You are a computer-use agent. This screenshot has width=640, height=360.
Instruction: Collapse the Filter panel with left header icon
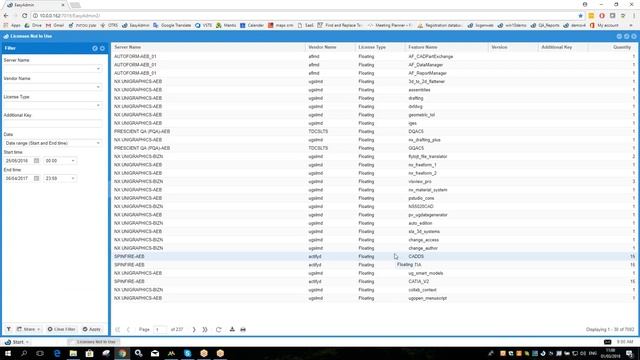coord(95,48)
